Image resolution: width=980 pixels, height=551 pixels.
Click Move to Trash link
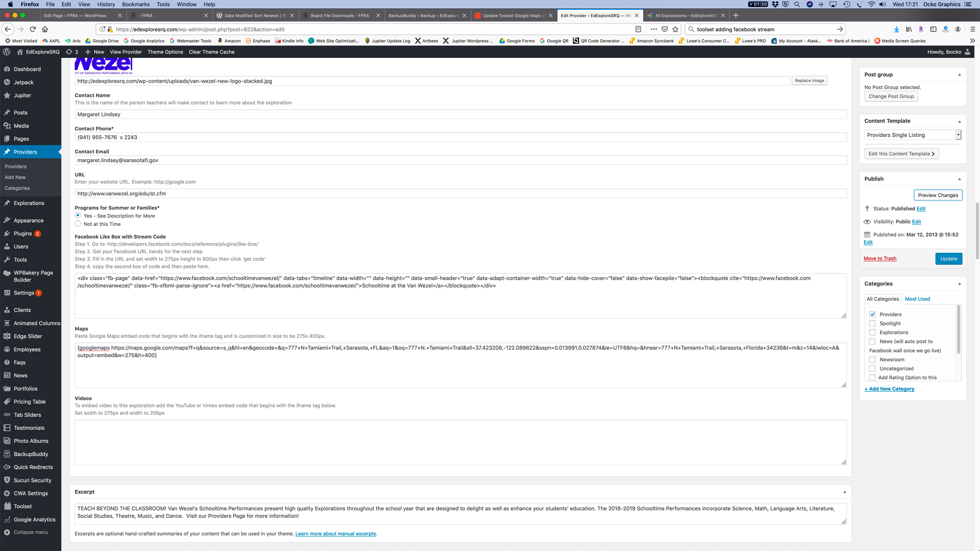[x=880, y=259]
